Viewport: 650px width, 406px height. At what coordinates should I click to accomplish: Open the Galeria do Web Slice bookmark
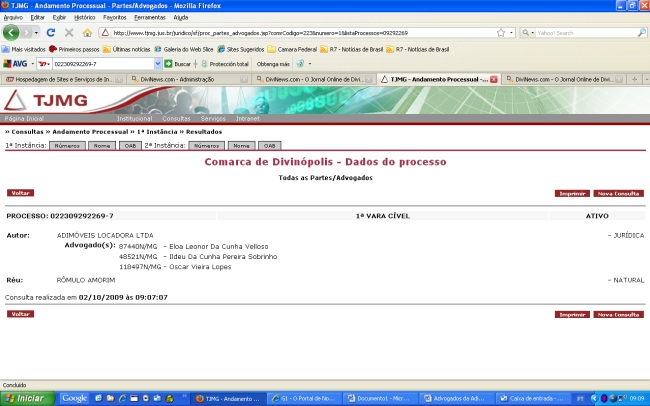pyautogui.click(x=184, y=49)
